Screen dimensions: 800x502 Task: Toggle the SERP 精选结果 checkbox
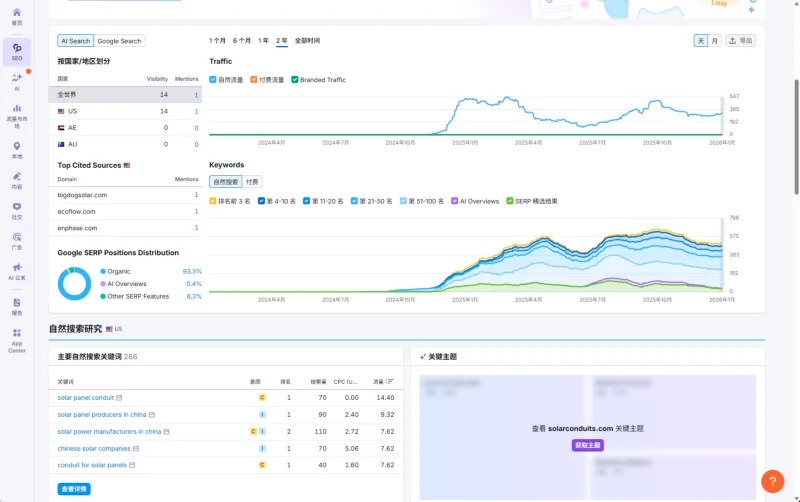click(x=510, y=201)
